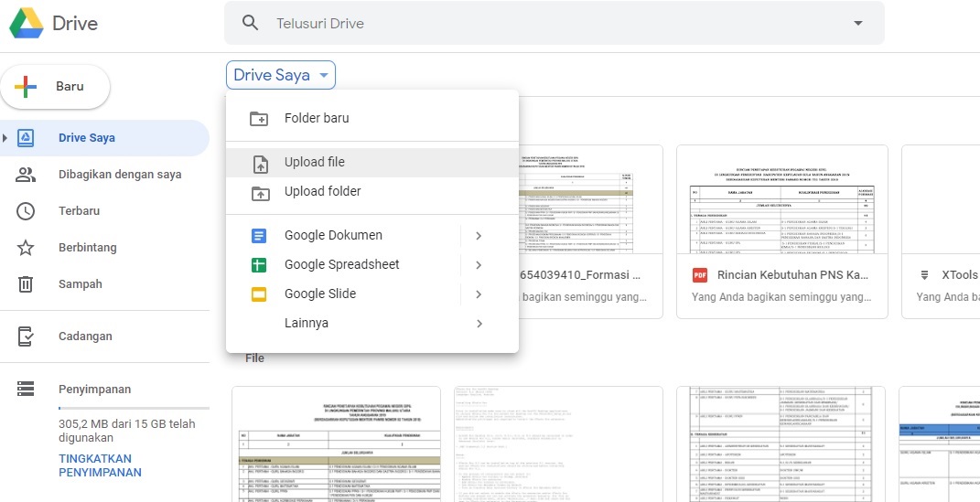The image size is (980, 502).
Task: Click the File section heading
Action: tap(255, 358)
